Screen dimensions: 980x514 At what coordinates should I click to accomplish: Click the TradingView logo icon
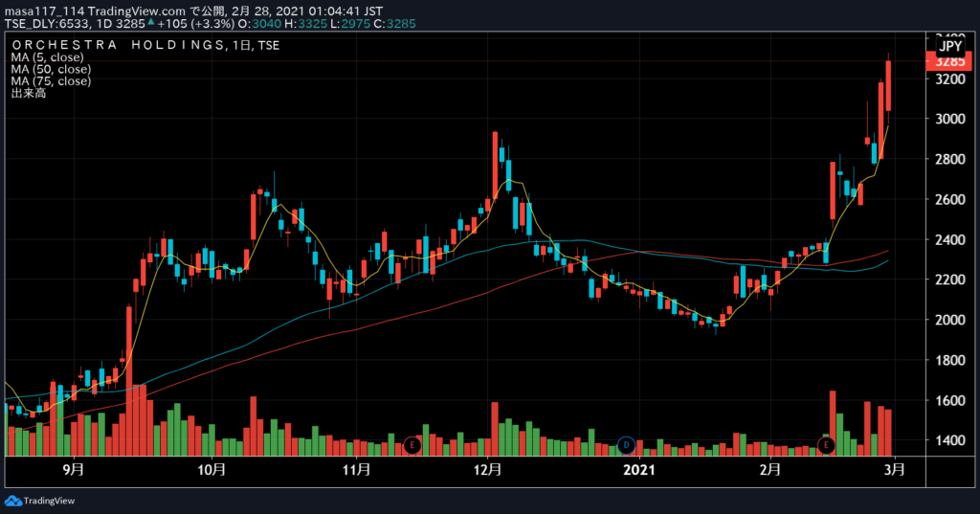[x=12, y=501]
